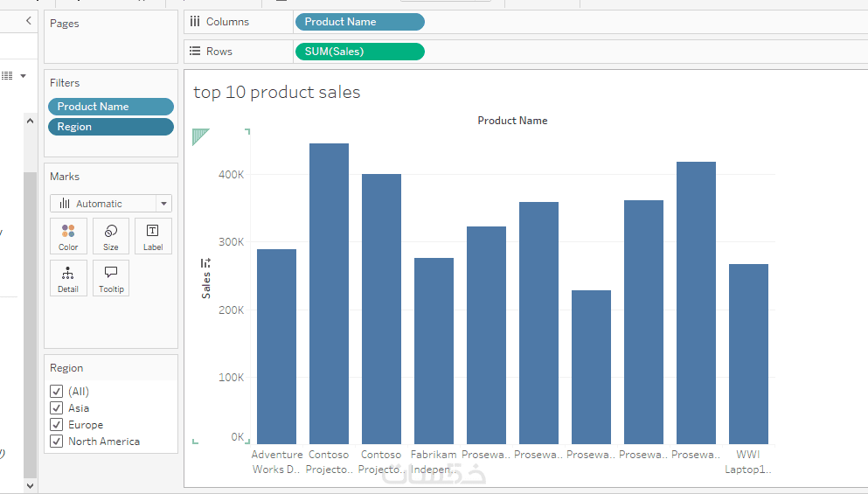The image size is (868, 494).
Task: Collapse the side pane with left chevron
Action: coord(29,20)
